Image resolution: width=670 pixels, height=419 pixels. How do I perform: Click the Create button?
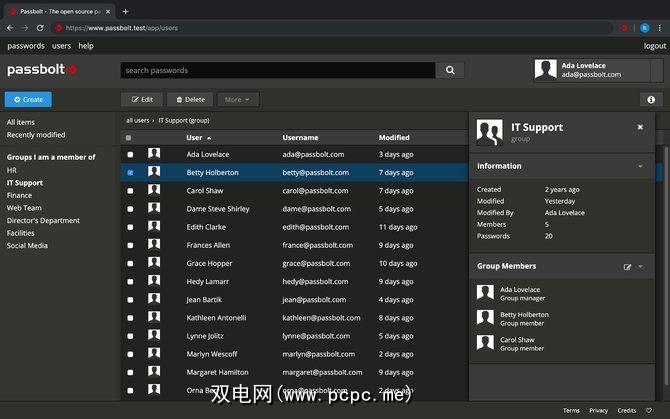tap(28, 100)
